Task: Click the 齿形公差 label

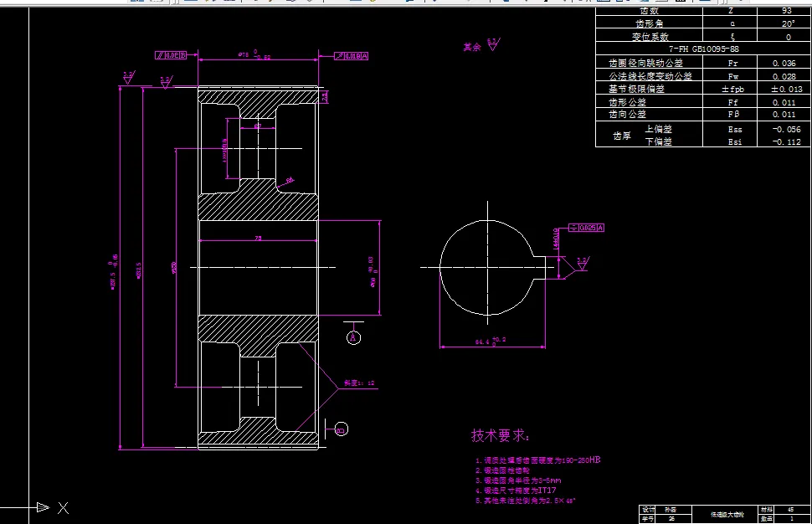Action: point(627,102)
